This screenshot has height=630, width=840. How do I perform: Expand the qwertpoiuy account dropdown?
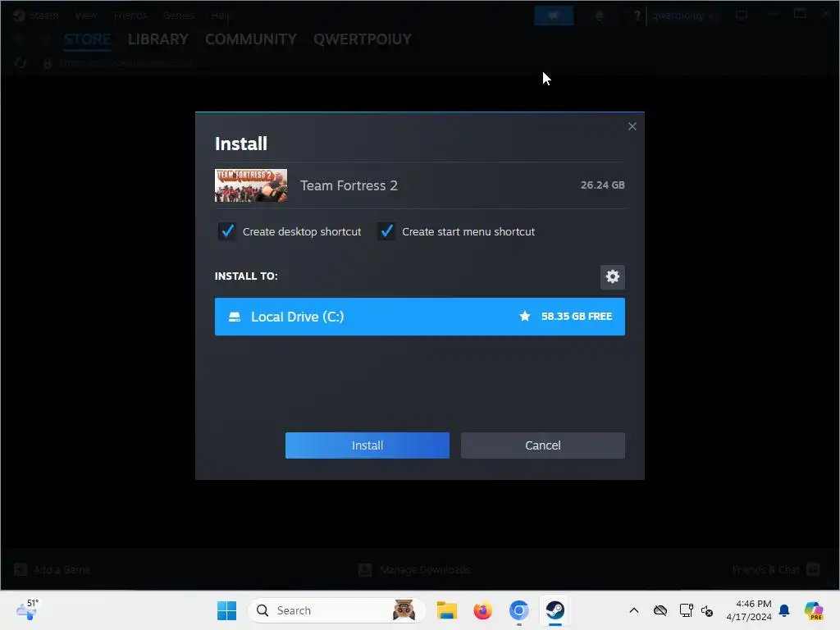tap(682, 16)
